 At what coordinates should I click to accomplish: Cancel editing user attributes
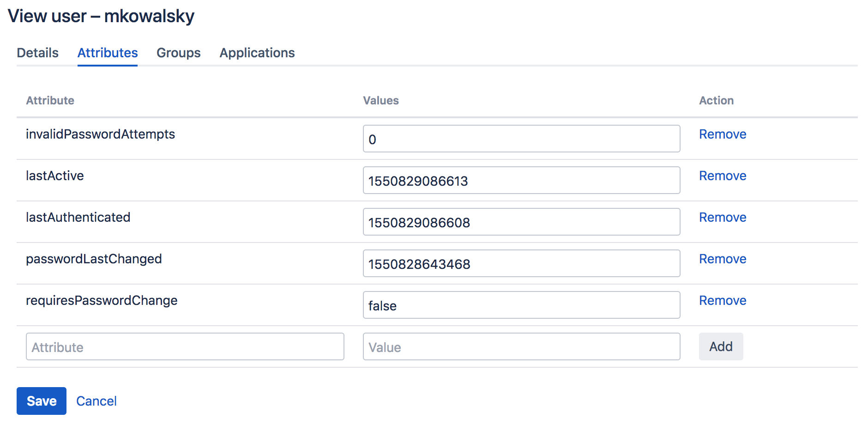tap(96, 401)
